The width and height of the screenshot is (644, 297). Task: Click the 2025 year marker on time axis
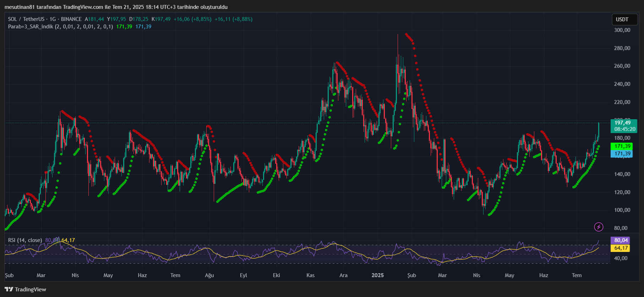tap(378, 275)
